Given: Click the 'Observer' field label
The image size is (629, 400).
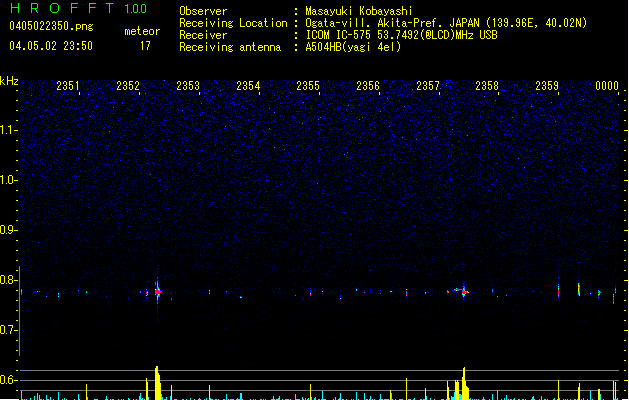Looking at the screenshot, I should pos(203,11).
